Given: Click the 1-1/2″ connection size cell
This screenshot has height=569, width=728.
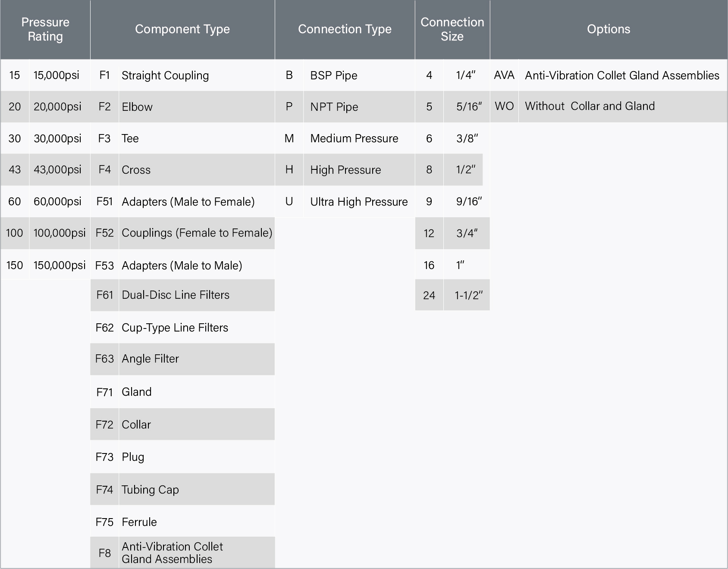Looking at the screenshot, I should (x=468, y=295).
